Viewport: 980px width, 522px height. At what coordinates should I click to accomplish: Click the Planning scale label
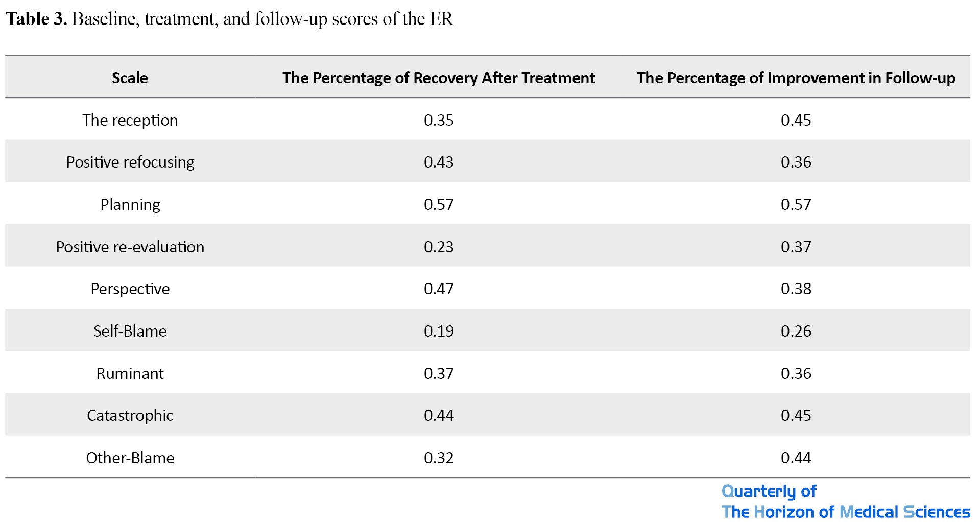coord(130,204)
